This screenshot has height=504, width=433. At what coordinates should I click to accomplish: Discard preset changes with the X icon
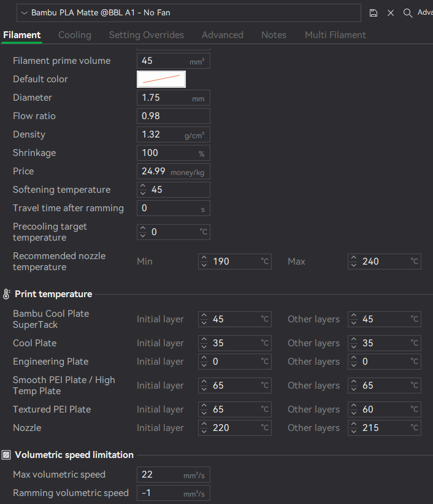[x=391, y=13]
